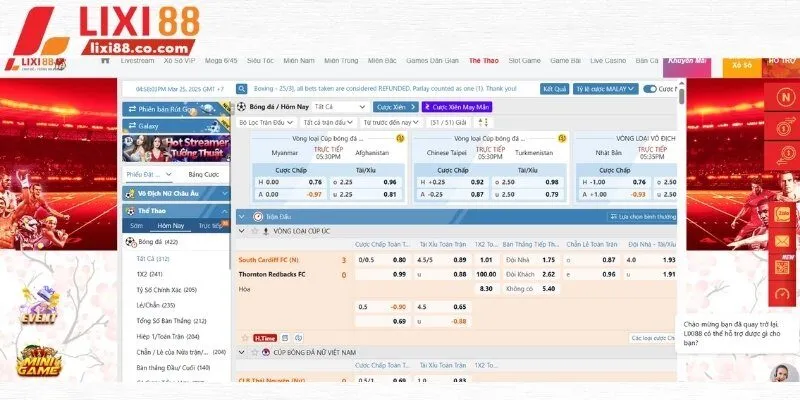Click the Cược Xiên May Mắn button

pyautogui.click(x=454, y=106)
